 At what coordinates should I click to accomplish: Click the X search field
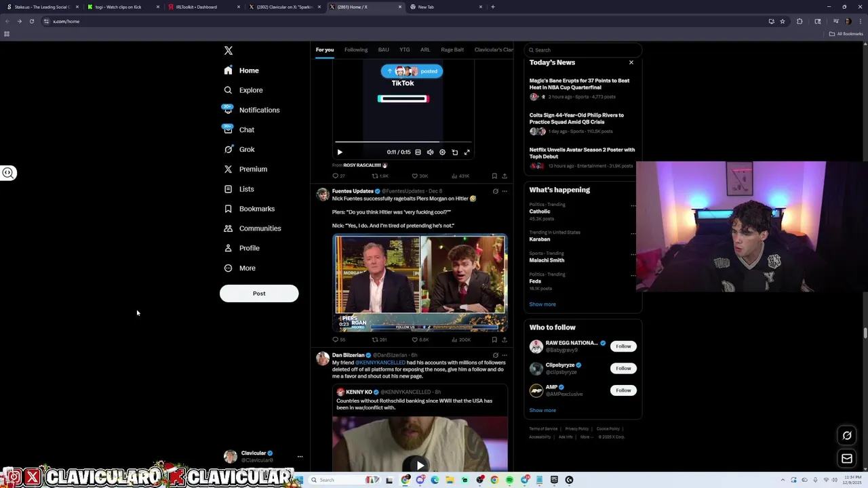(x=583, y=50)
